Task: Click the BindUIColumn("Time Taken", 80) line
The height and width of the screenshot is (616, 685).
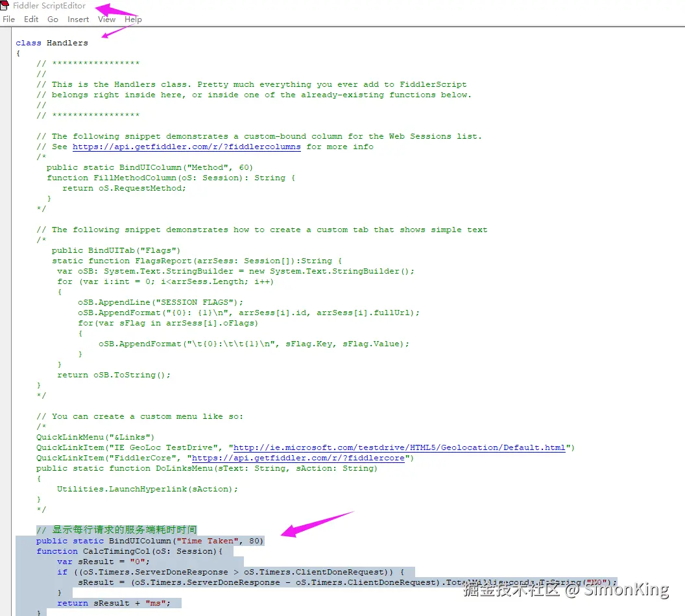Action: (x=150, y=541)
